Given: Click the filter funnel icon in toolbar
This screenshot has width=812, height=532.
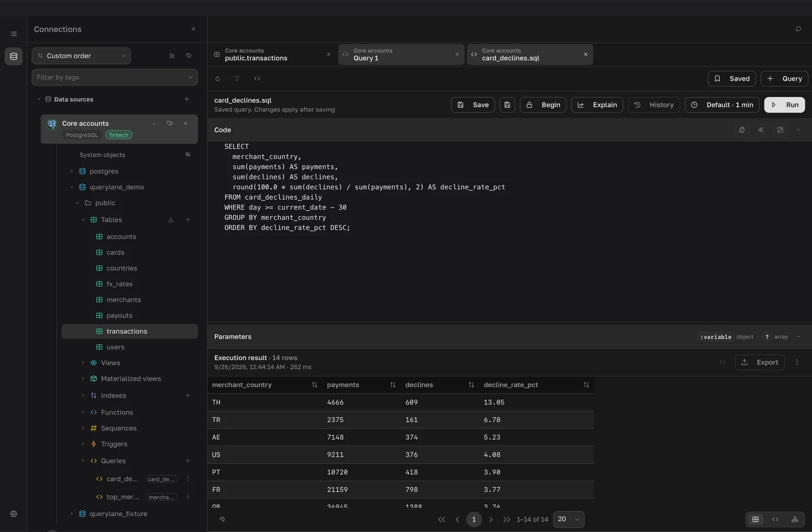Looking at the screenshot, I should 237,79.
